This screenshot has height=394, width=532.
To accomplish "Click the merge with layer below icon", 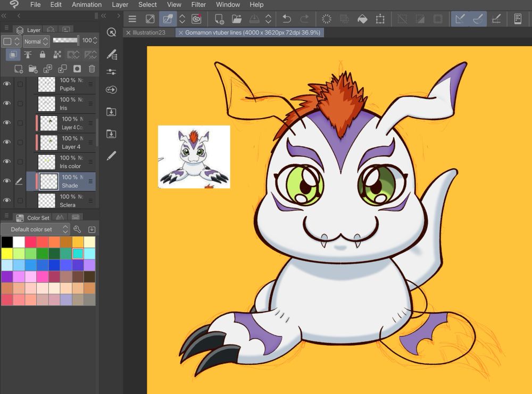I will 62,69.
